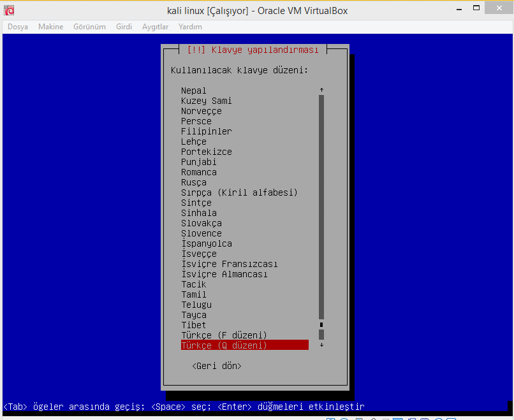This screenshot has width=514, height=420.
Task: Click the list scroll-down arrow
Action: click(321, 345)
